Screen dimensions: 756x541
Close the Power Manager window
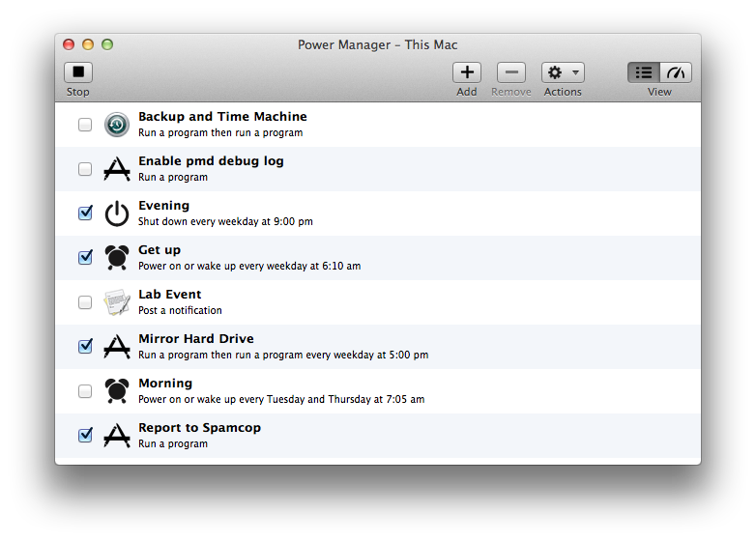(x=69, y=44)
